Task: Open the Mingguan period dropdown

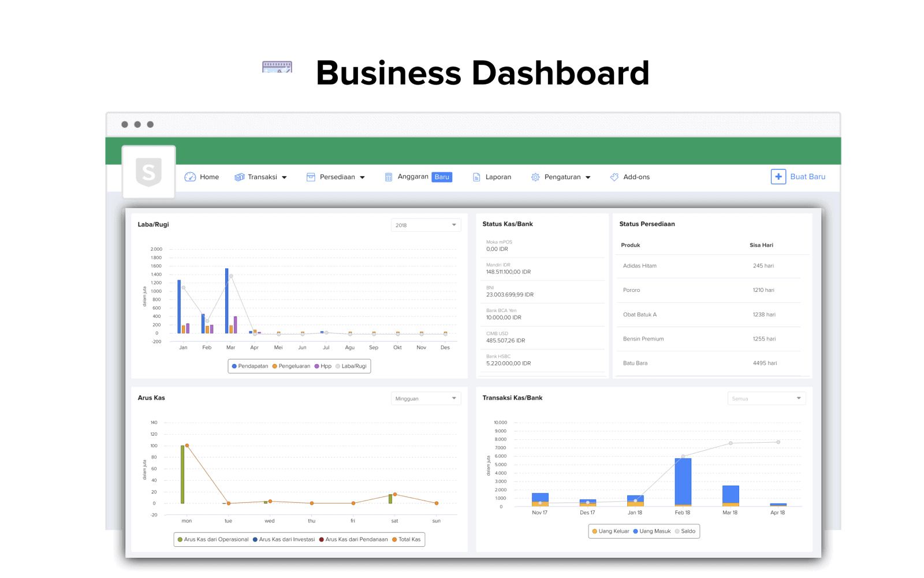Action: [x=426, y=398]
